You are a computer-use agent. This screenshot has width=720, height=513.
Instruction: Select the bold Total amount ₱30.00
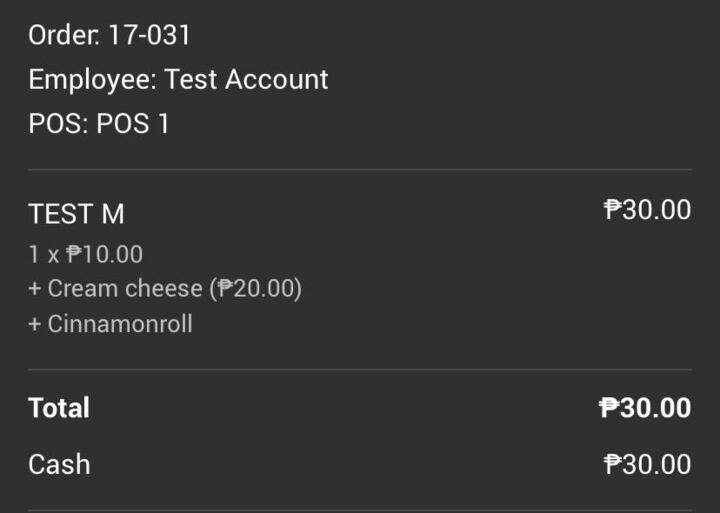(x=645, y=408)
